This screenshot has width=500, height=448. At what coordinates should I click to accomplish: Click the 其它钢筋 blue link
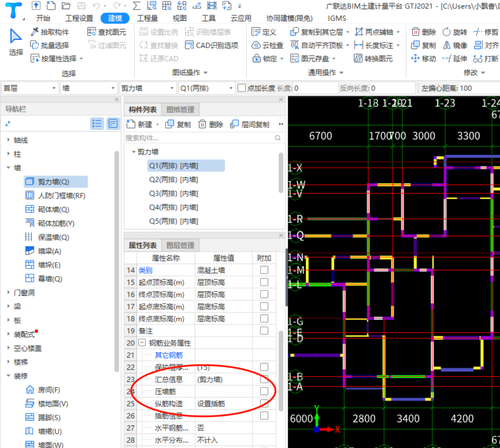(x=169, y=355)
